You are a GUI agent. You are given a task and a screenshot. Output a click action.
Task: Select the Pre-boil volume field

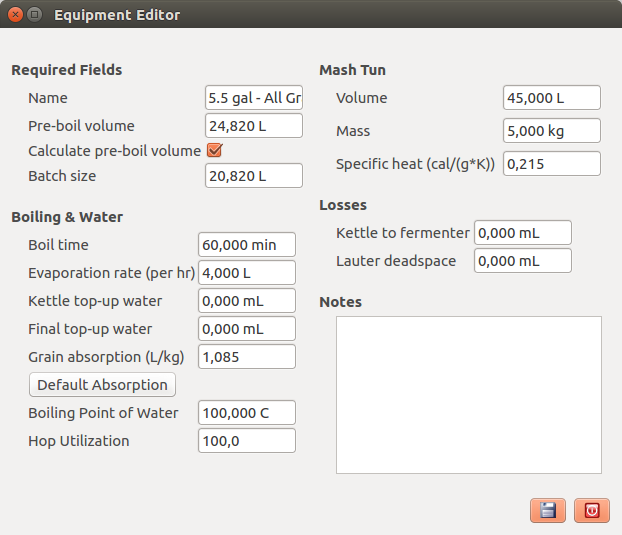coord(254,126)
